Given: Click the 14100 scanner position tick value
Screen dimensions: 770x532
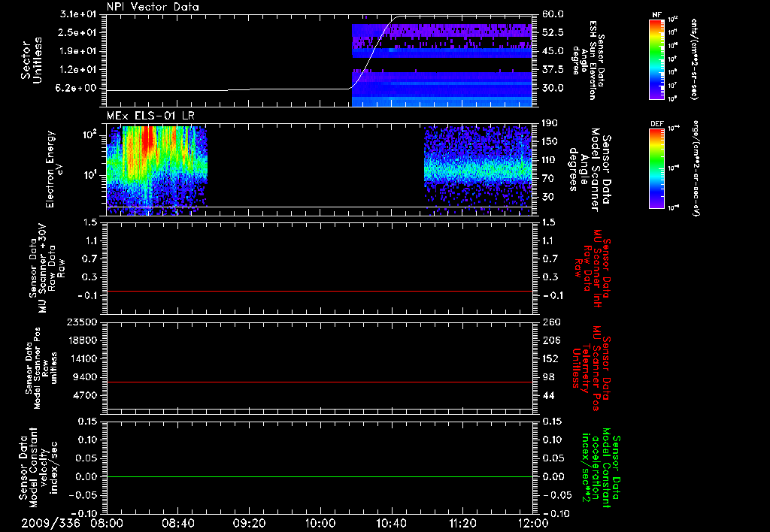Looking at the screenshot, I should 83,358.
